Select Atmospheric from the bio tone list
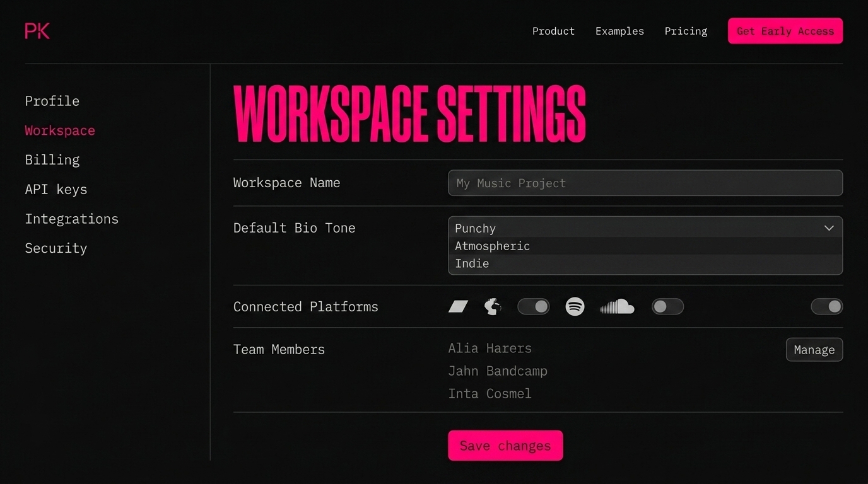Viewport: 868px width, 484px height. pos(493,246)
